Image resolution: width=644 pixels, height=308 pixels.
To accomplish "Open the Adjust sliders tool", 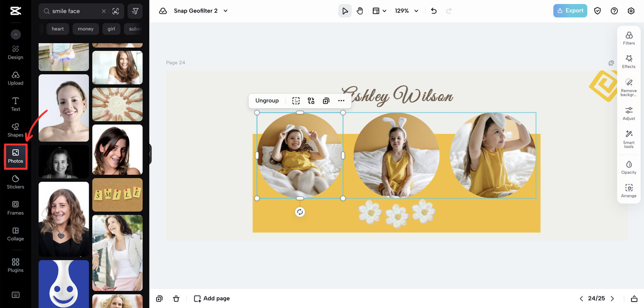I will click(629, 114).
